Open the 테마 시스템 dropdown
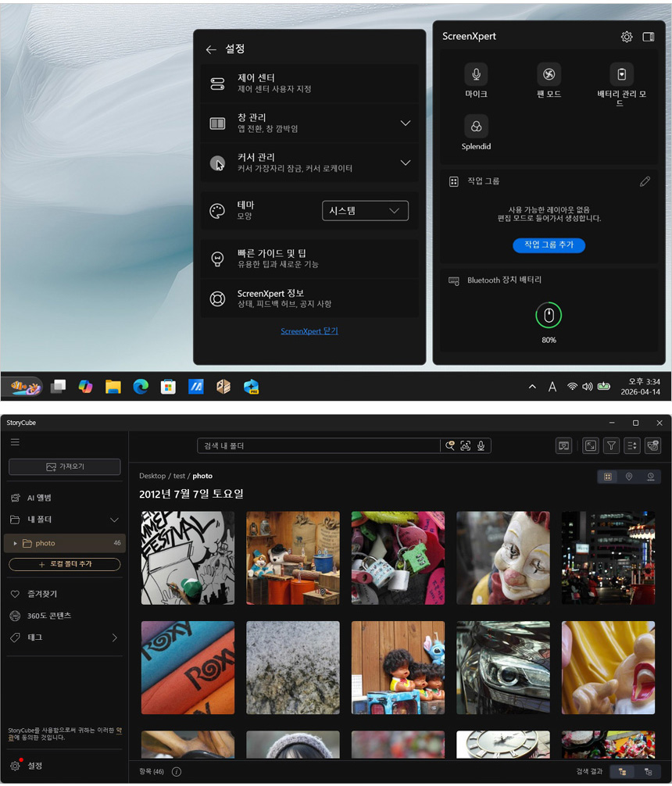This screenshot has height=786, width=672. (365, 211)
